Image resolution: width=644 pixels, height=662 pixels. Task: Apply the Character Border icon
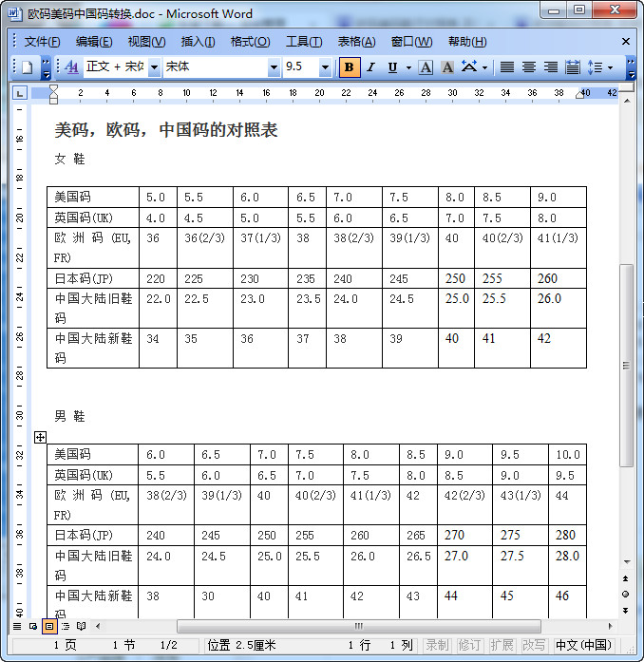tap(426, 67)
